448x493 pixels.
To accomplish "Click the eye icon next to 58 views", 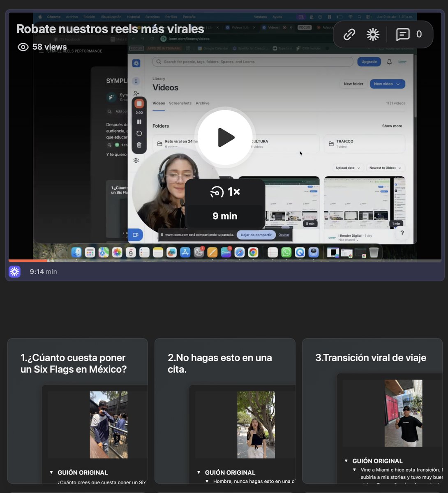I will [x=23, y=47].
